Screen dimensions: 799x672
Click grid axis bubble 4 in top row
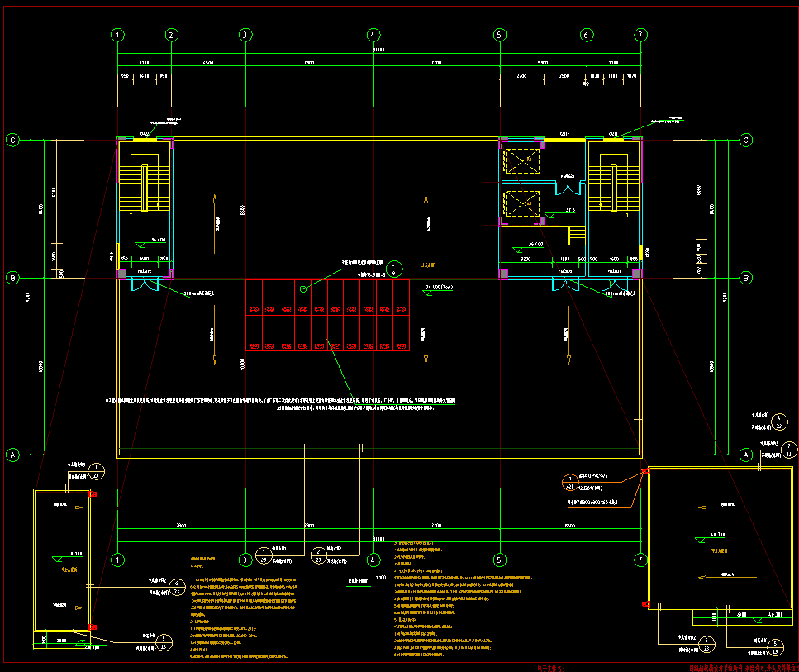point(373,35)
